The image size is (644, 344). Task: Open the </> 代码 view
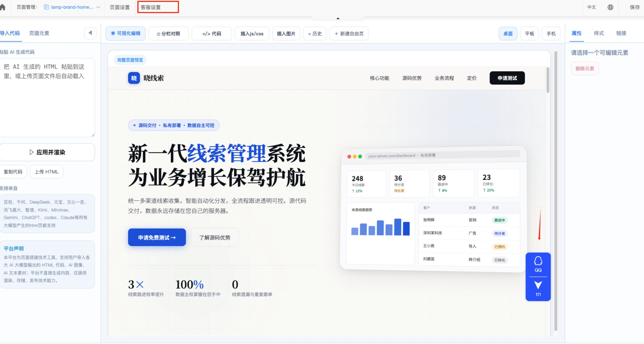click(x=212, y=34)
